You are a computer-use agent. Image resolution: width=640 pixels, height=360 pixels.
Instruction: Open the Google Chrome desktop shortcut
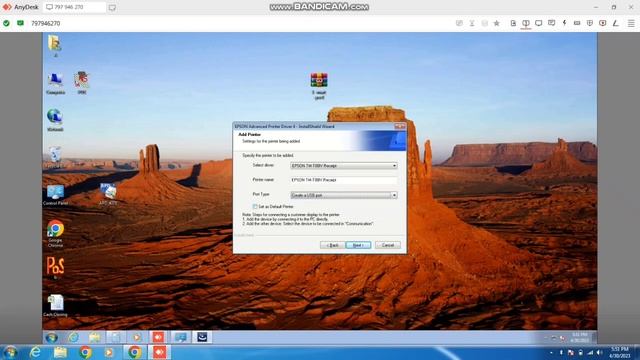pyautogui.click(x=55, y=233)
